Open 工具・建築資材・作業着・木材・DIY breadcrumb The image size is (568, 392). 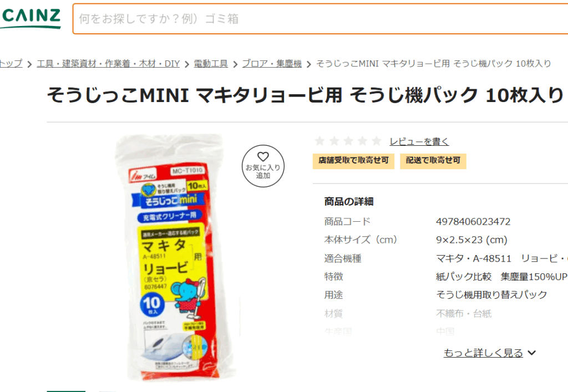(108, 64)
